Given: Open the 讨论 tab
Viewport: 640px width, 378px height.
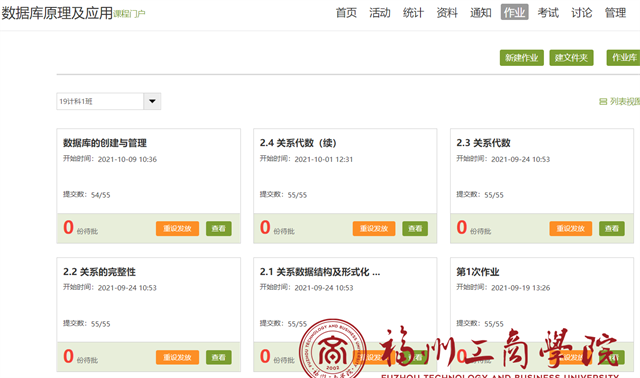Looking at the screenshot, I should [x=581, y=13].
